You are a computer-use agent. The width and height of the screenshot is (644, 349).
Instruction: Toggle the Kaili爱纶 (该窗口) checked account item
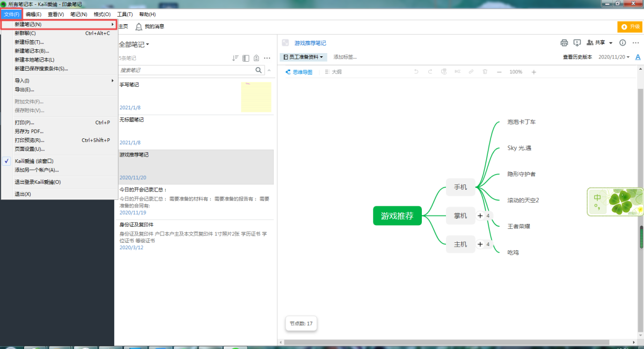(x=34, y=161)
